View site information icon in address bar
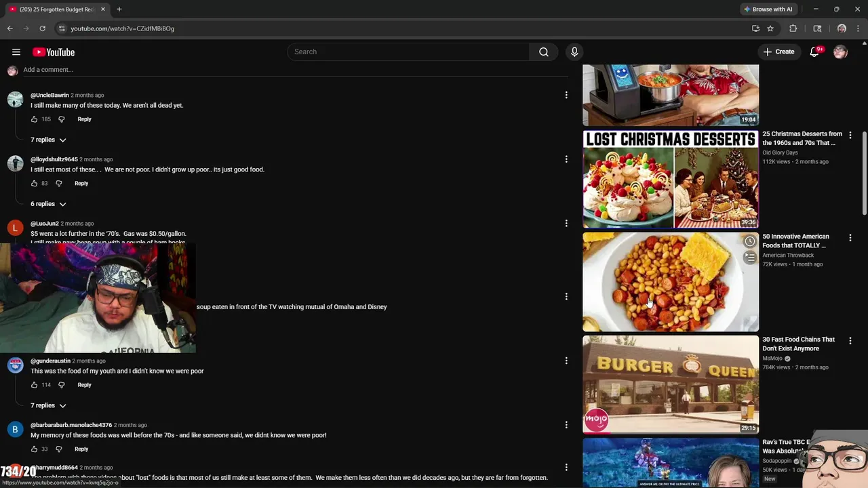This screenshot has width=868, height=488. click(x=62, y=28)
